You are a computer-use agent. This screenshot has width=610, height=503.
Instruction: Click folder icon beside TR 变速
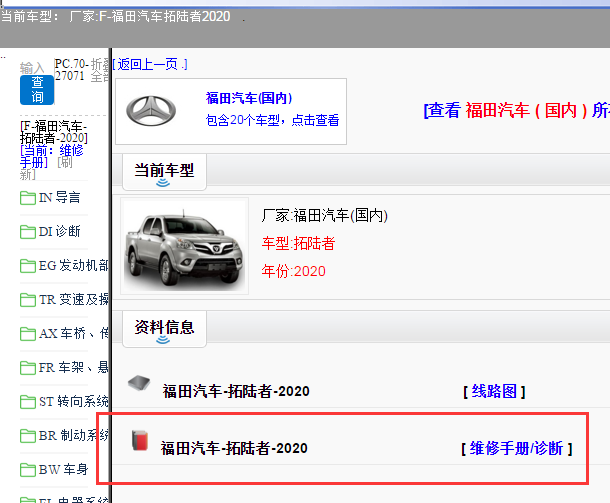pos(28,300)
